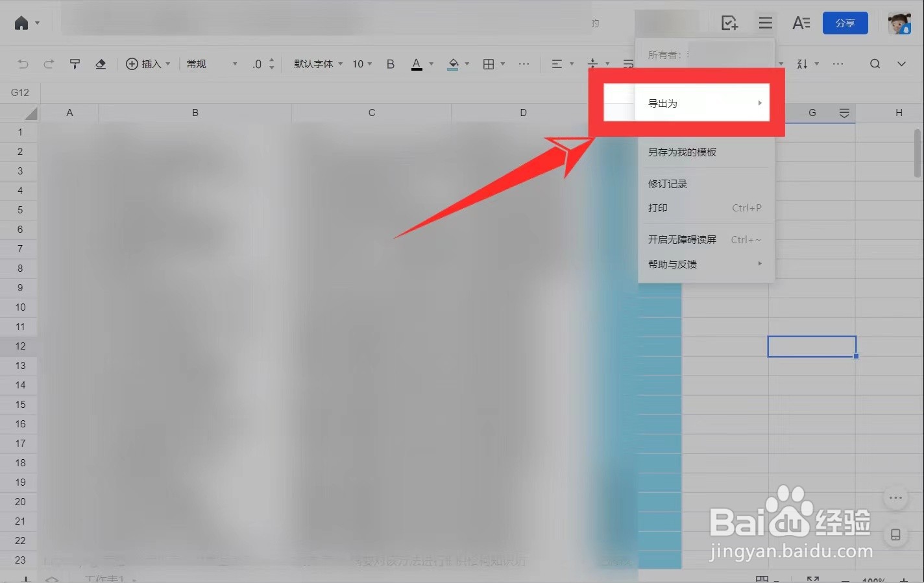The image size is (924, 583).
Task: Open the fill color dropdown arrow
Action: [x=467, y=64]
